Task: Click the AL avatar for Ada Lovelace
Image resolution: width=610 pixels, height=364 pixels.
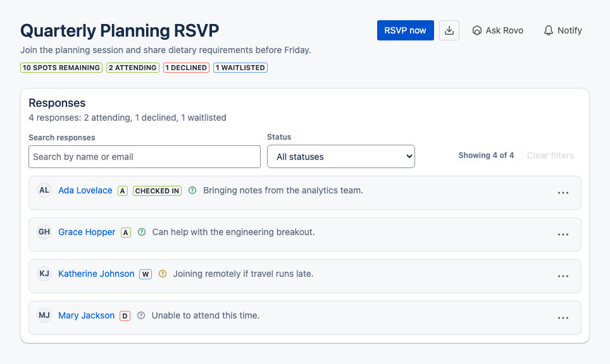Action: click(44, 190)
